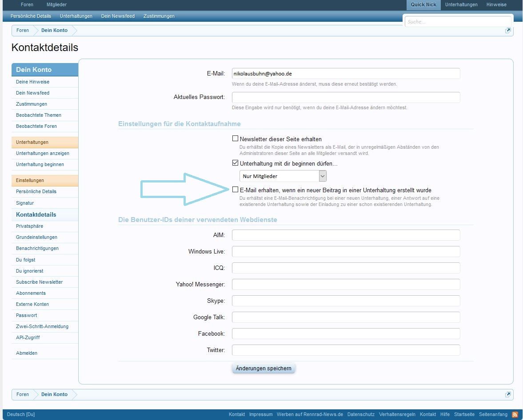Open Zwei-Schritt-Anmeldung in sidebar
The image size is (523, 420).
coord(42,326)
